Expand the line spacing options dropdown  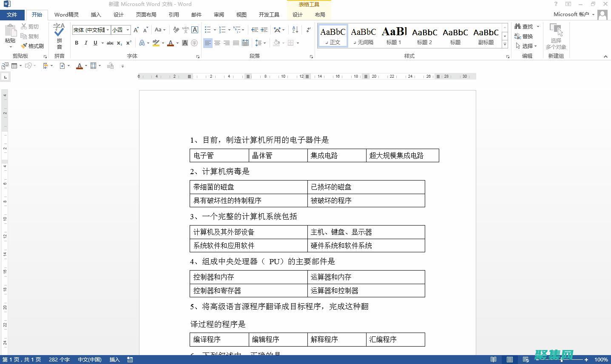coord(264,43)
